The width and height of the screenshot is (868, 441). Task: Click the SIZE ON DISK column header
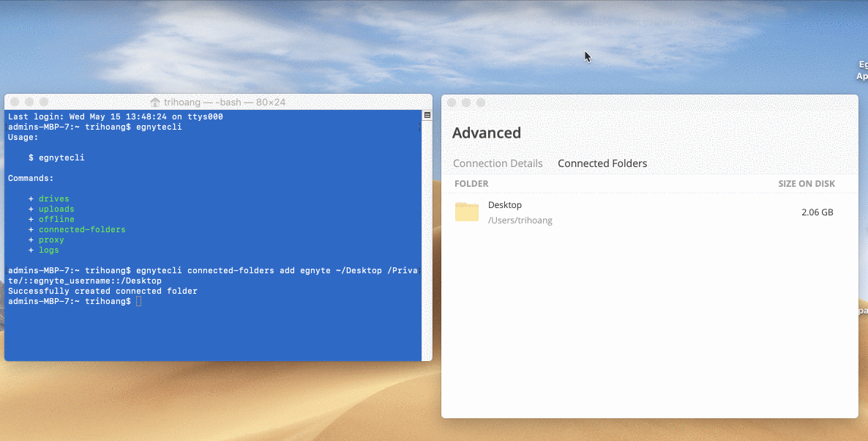(807, 183)
